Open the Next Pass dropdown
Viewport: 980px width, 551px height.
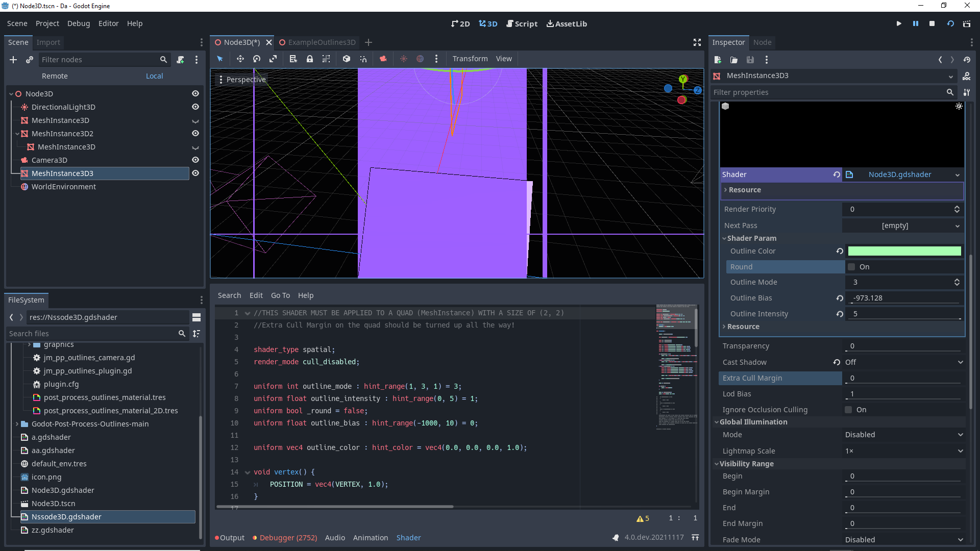coord(903,225)
